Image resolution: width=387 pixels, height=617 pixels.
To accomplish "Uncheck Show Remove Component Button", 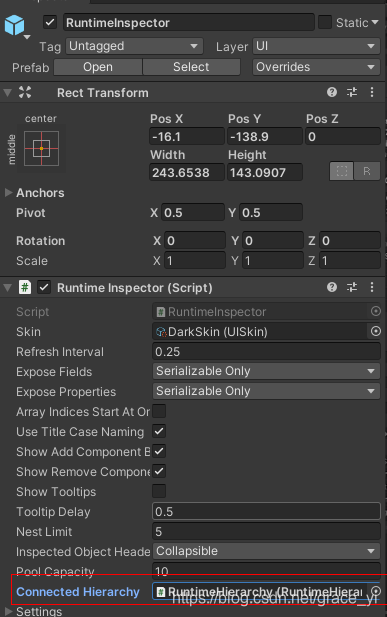I will tap(159, 471).
